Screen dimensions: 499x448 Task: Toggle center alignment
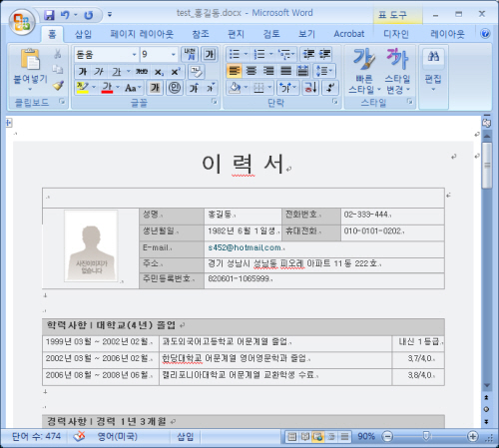[251, 71]
